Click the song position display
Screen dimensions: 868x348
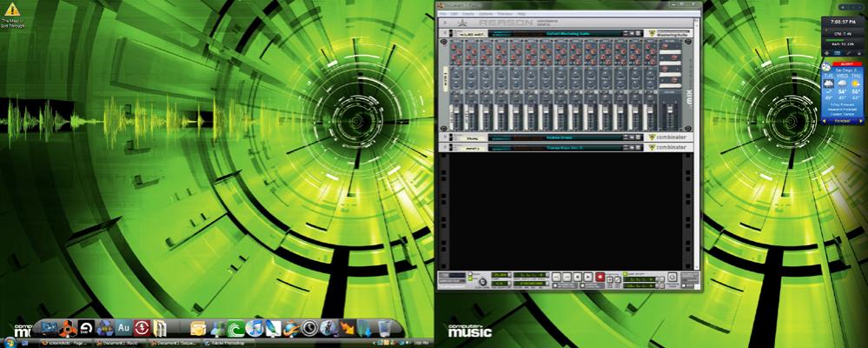(x=529, y=275)
